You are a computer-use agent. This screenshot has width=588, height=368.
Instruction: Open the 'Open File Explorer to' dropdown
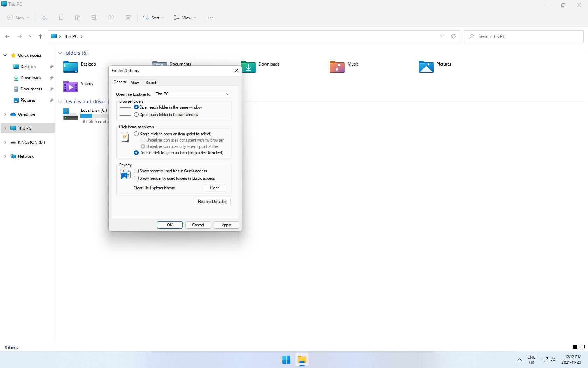pos(193,94)
